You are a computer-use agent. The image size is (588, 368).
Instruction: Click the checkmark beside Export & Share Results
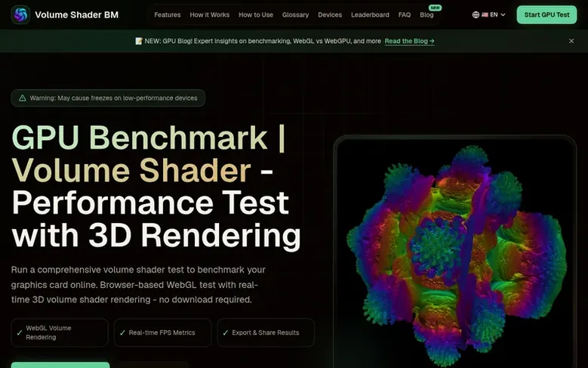(x=226, y=332)
